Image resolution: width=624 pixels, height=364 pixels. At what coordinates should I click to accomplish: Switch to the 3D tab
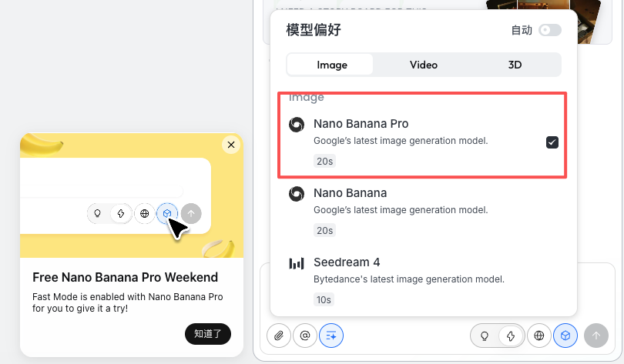point(515,65)
